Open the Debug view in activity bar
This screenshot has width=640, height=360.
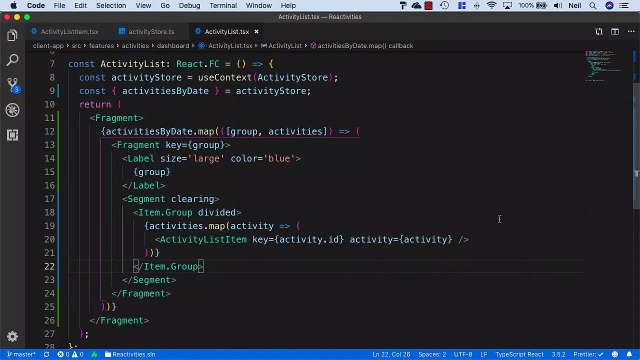[12, 110]
